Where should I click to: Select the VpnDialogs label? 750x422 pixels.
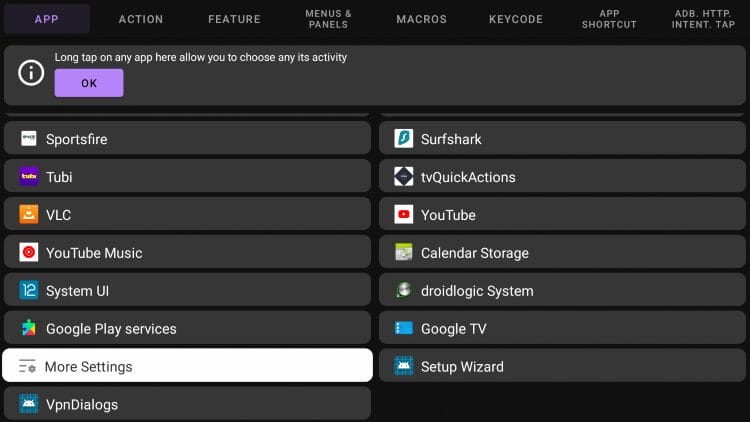click(x=82, y=405)
